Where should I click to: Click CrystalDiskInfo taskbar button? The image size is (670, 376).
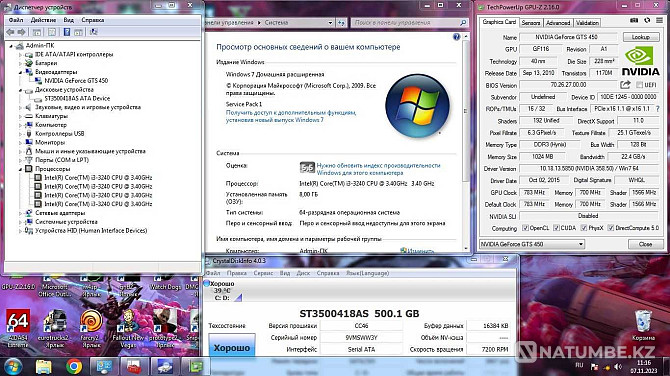165,367
